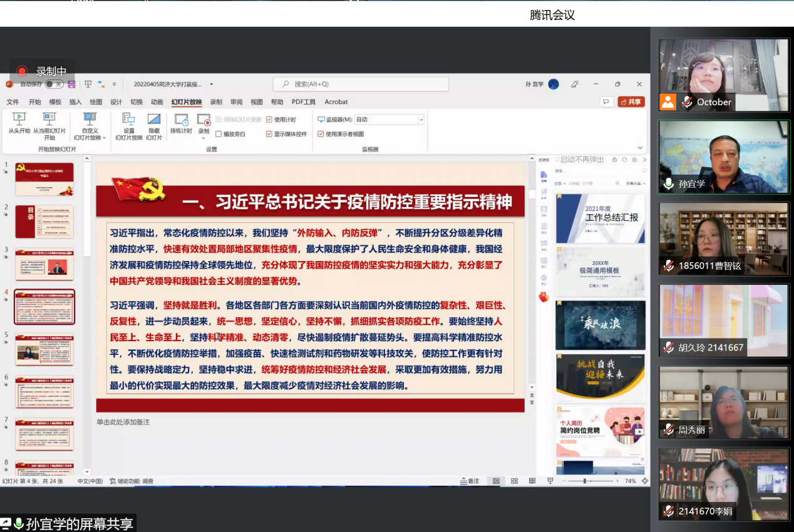The width and height of the screenshot is (794, 532).
Task: Switch to the 切换 (Transitions) tab
Action: coord(137,102)
